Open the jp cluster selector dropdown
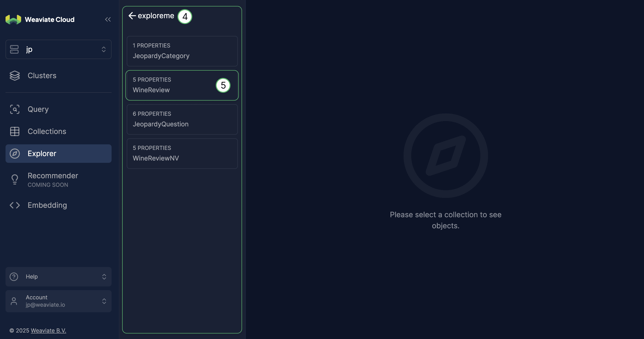 [x=59, y=49]
